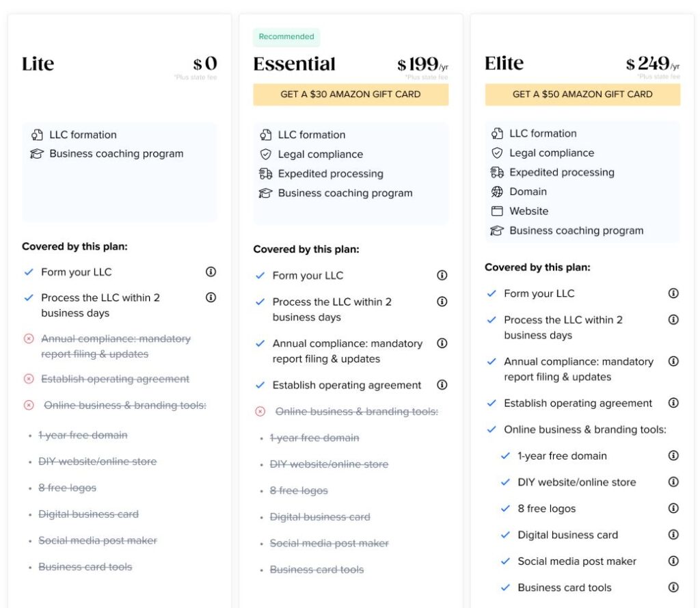The height and width of the screenshot is (608, 700).
Task: Open info icon beside Essential's Establish operating agreement
Action: pyautogui.click(x=442, y=384)
